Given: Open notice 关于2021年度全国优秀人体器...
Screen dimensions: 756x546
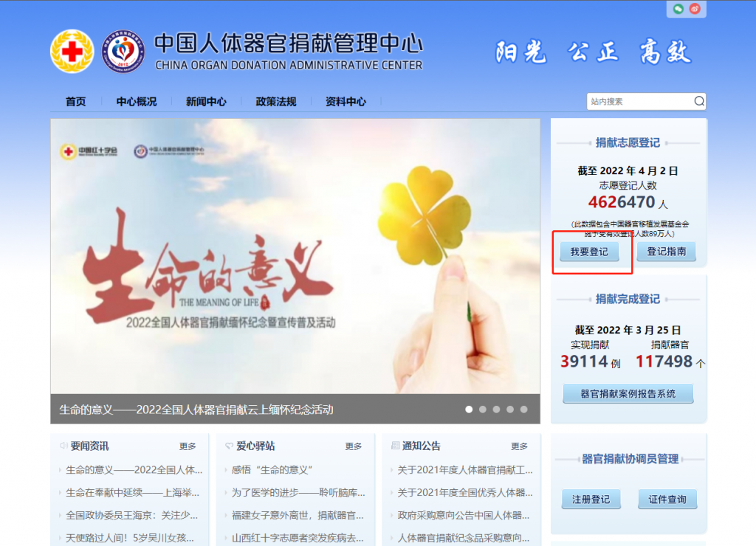Looking at the screenshot, I should [x=465, y=493].
